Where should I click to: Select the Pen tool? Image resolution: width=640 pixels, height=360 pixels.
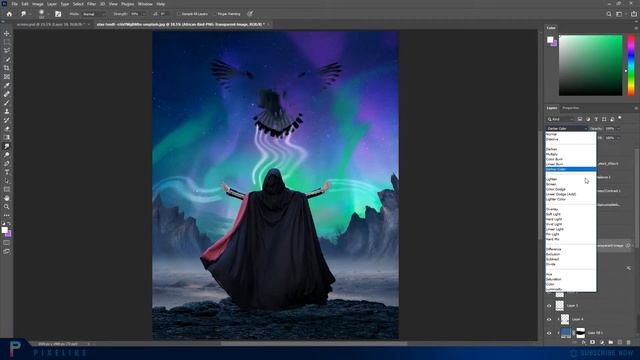coord(7,164)
